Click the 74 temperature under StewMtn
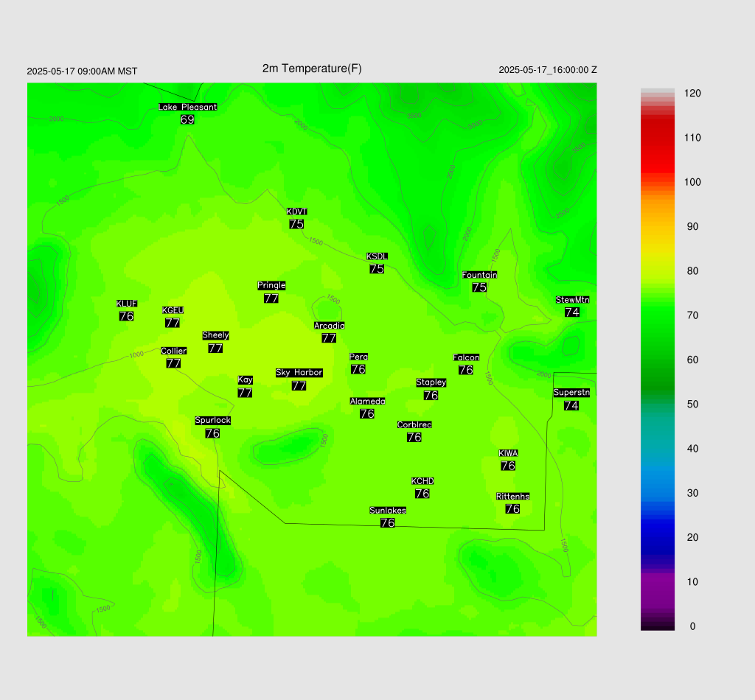Image resolution: width=755 pixels, height=700 pixels. 572,312
